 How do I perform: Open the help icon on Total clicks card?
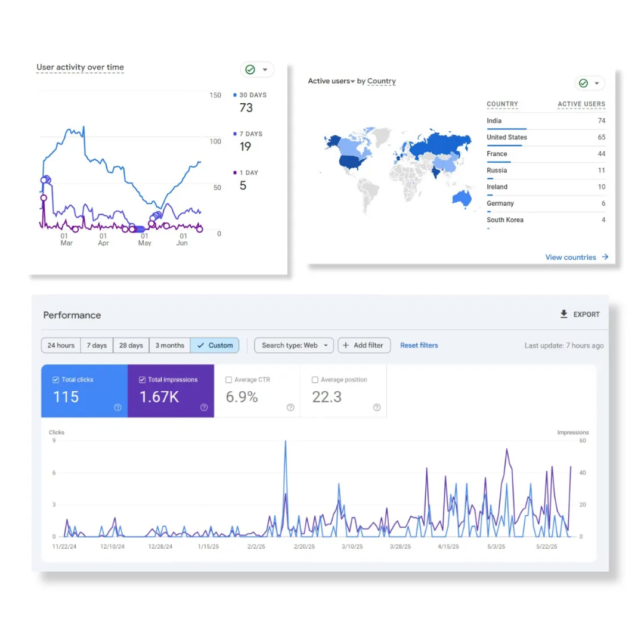click(x=117, y=407)
